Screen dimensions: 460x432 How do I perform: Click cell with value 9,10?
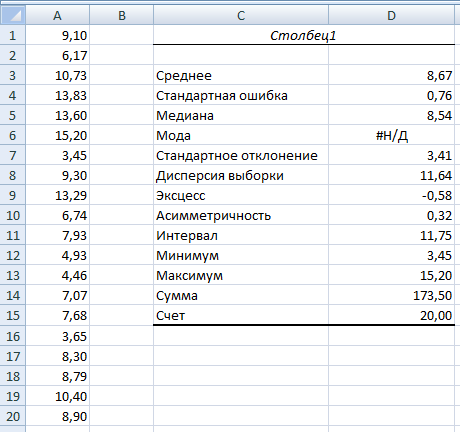[57, 35]
